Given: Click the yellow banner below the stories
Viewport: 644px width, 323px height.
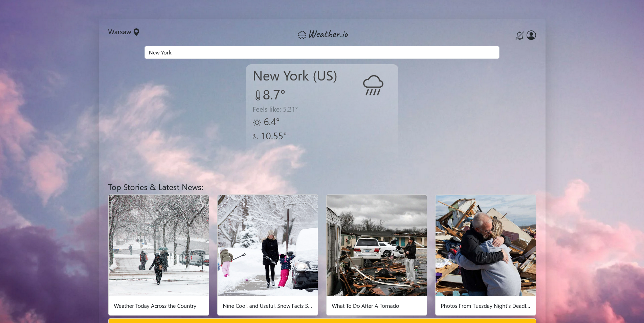Looking at the screenshot, I should pos(322,321).
